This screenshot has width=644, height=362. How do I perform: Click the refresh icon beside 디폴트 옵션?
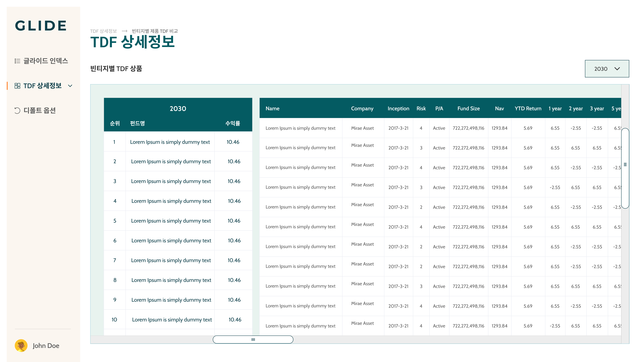coord(17,110)
